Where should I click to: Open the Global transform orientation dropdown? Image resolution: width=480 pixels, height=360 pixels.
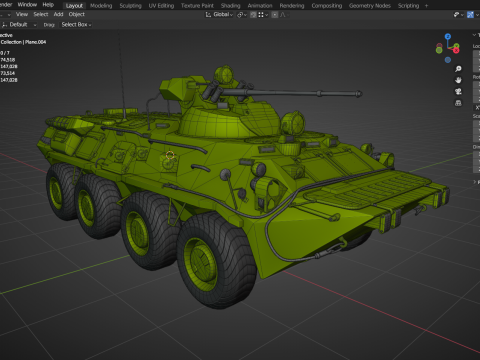219,15
